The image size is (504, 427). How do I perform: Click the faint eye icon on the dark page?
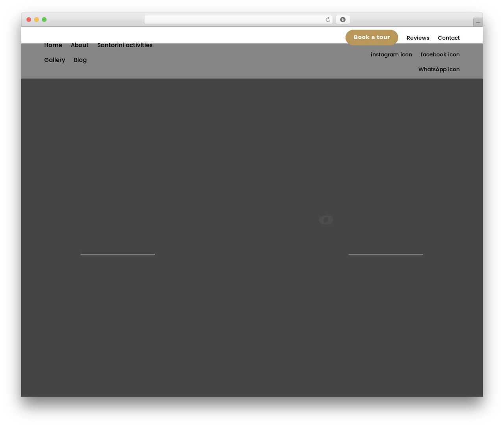(x=326, y=219)
